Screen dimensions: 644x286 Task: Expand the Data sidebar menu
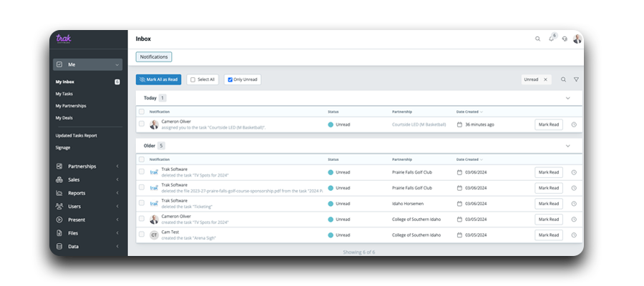[x=117, y=247]
